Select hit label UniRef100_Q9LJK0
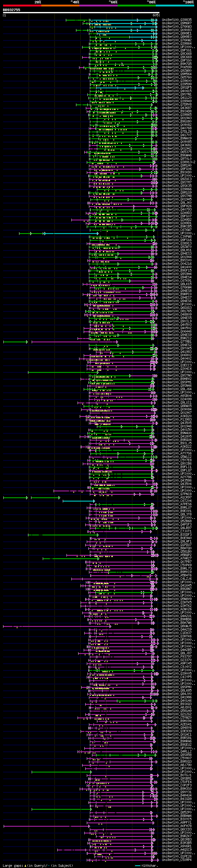 [x=177, y=203]
